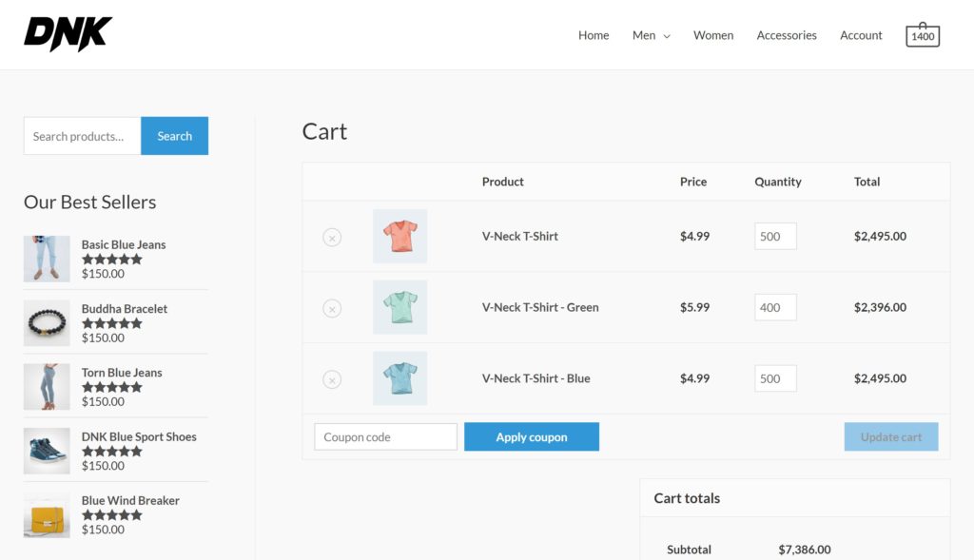Viewport: 974px width, 560px height.
Task: Click the star rating under DNK Blue Sport Shoes
Action: click(x=112, y=452)
